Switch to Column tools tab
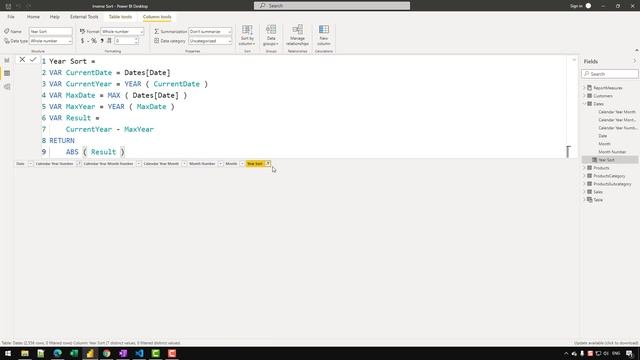This screenshot has width=640, height=360. point(157,17)
